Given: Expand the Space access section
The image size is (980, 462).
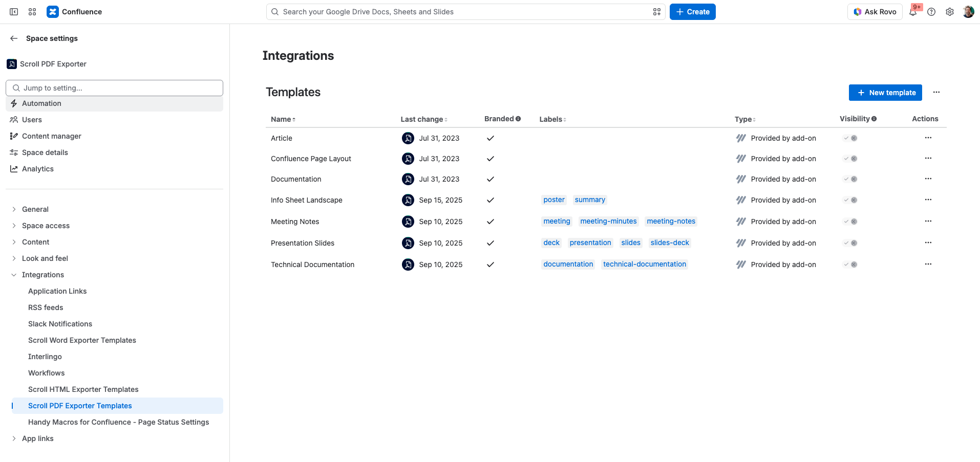Looking at the screenshot, I should (x=14, y=226).
